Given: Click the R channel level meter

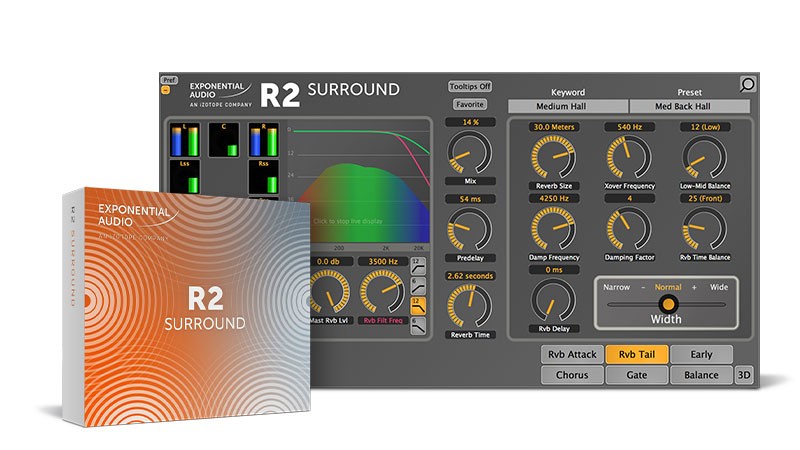Looking at the screenshot, I should (x=263, y=139).
